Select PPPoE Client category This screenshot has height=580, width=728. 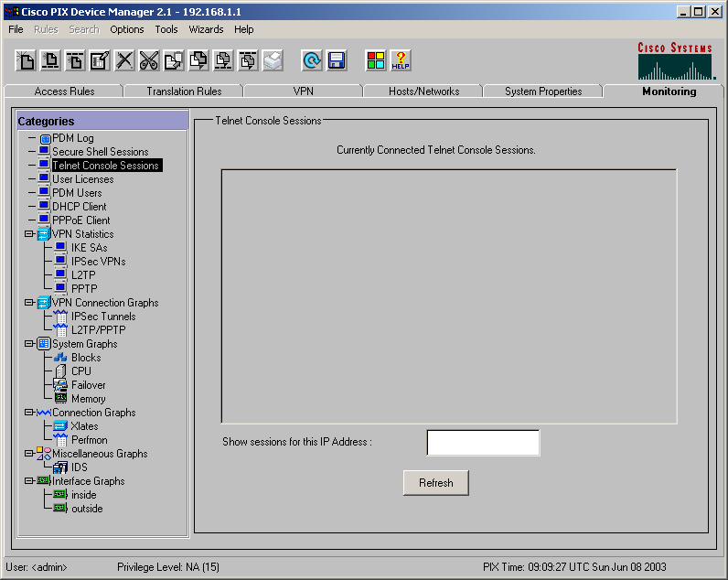80,220
